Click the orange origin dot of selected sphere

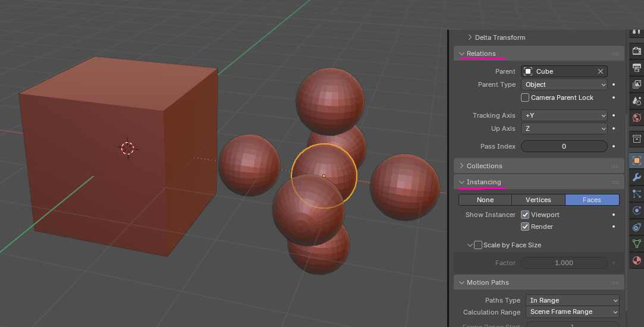point(323,176)
